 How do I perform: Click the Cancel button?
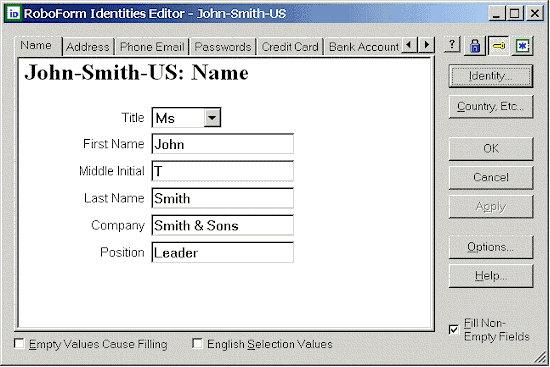[x=491, y=177]
